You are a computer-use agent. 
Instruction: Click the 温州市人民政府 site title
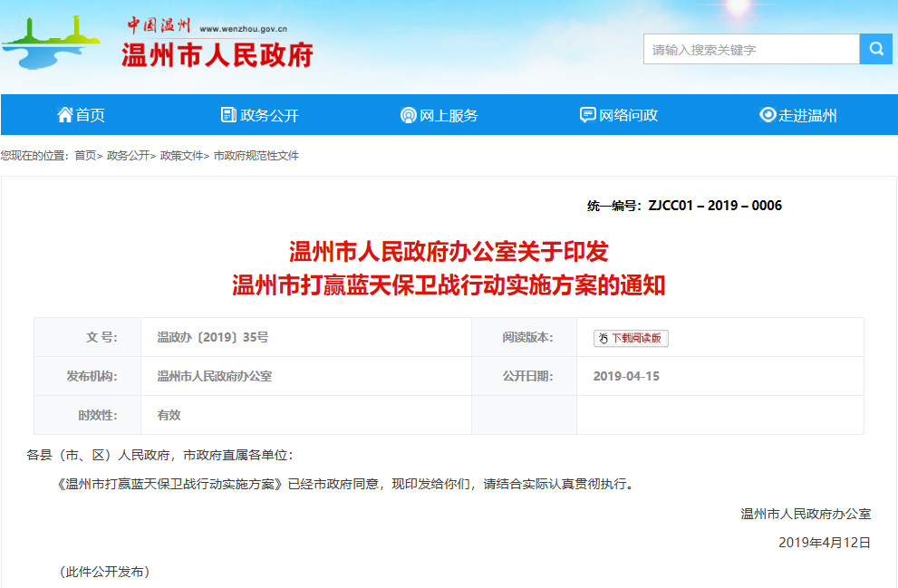[217, 55]
